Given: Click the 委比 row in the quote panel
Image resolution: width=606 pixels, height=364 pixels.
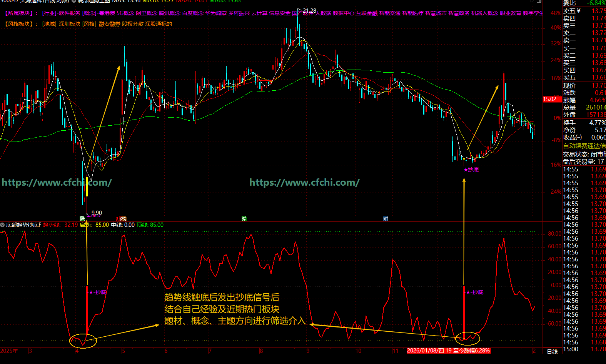Looking at the screenshot, I should pyautogui.click(x=584, y=3).
